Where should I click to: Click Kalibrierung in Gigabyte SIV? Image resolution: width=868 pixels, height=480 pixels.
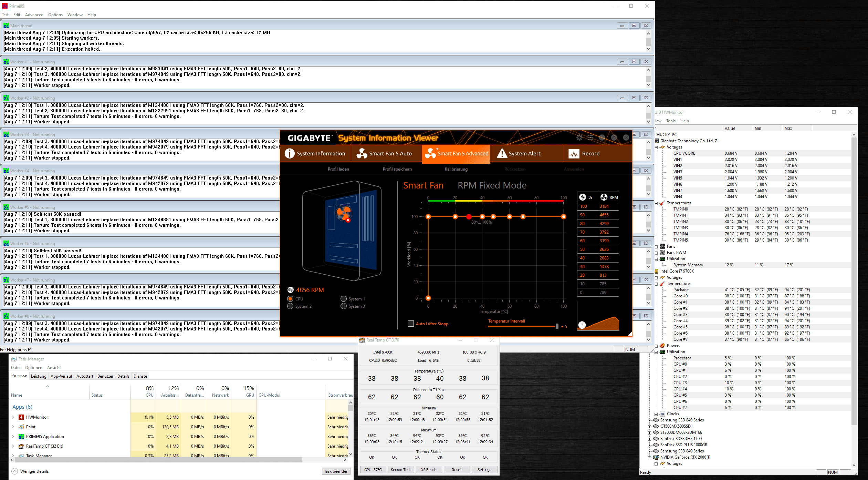click(x=456, y=169)
